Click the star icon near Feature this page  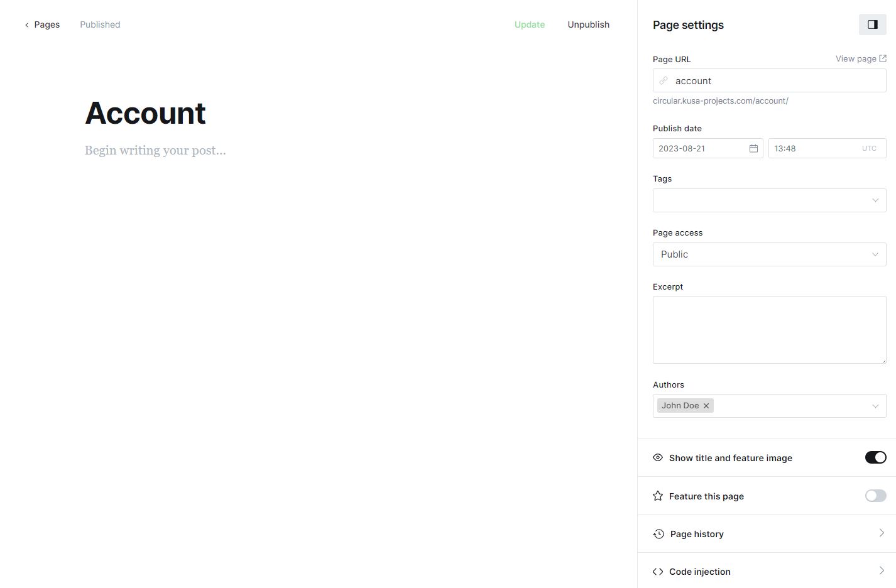[x=657, y=496]
